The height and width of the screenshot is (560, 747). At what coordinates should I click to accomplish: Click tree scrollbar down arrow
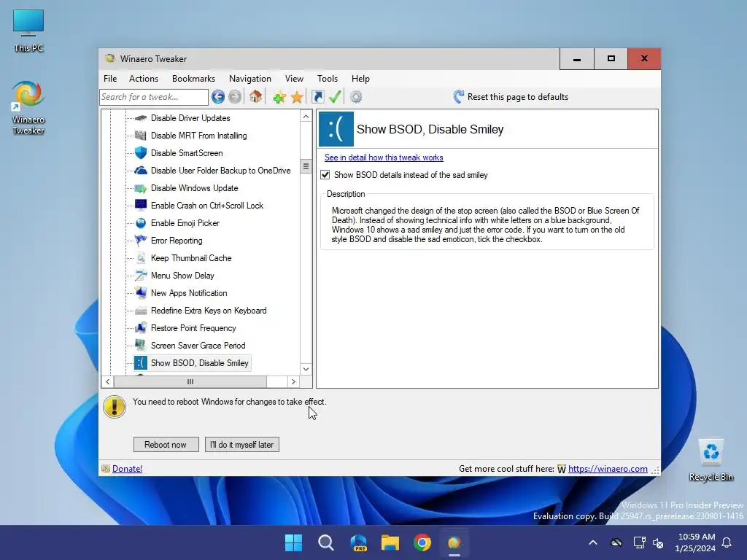coord(306,369)
